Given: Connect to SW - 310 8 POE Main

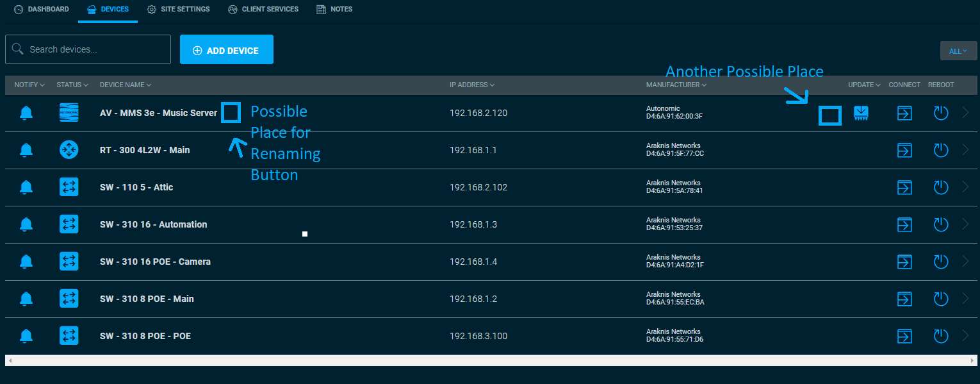Looking at the screenshot, I should (904, 299).
